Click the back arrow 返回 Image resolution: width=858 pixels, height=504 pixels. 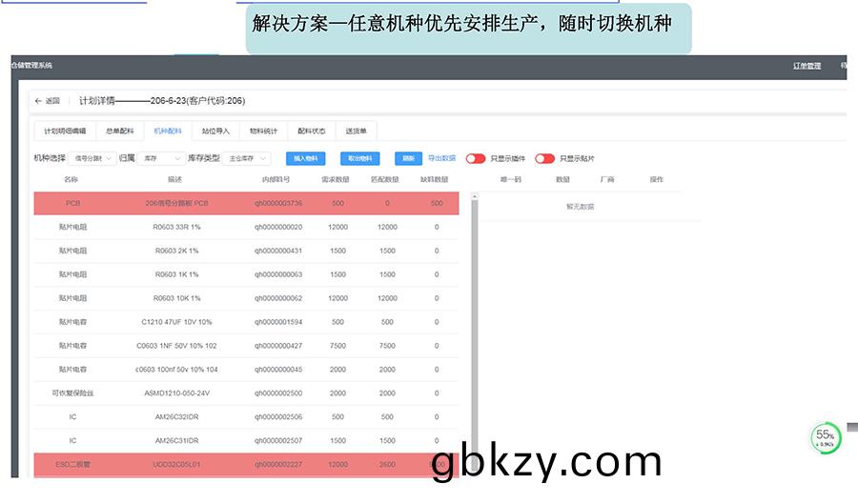[x=47, y=101]
